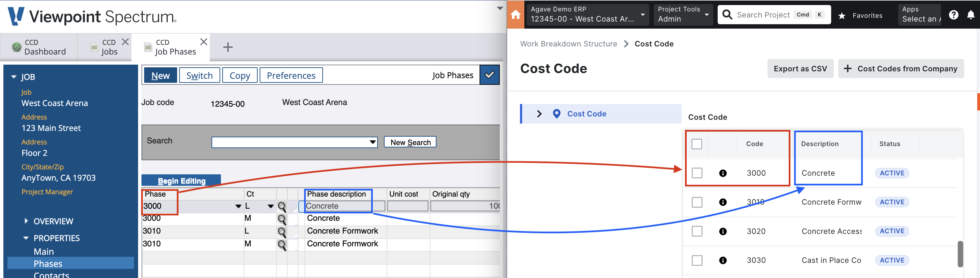Image resolution: width=980 pixels, height=278 pixels.
Task: Expand the Cost Code tree chevron
Action: 539,114
